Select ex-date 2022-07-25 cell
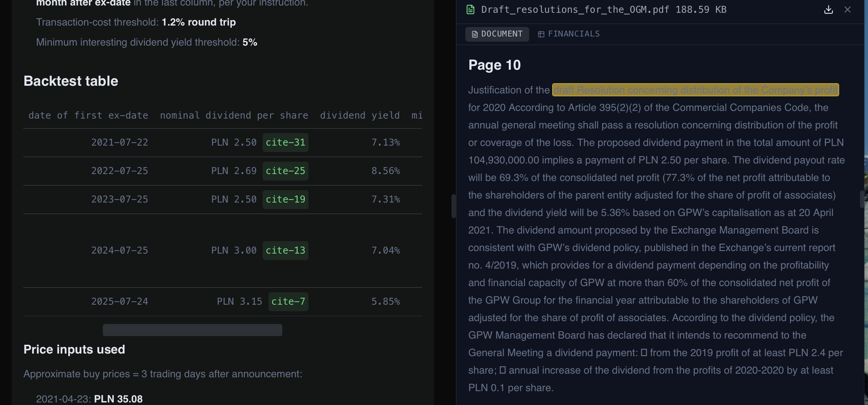The height and width of the screenshot is (405, 868). [120, 171]
